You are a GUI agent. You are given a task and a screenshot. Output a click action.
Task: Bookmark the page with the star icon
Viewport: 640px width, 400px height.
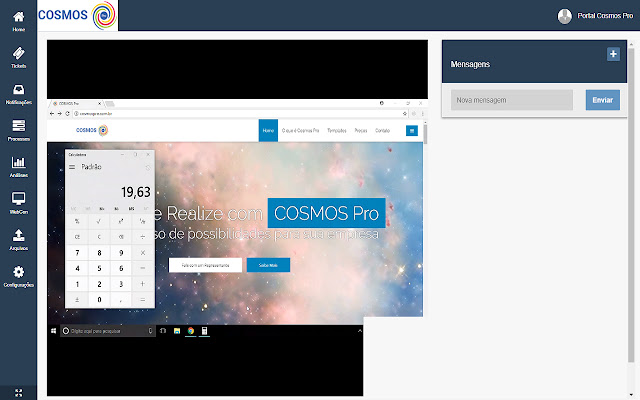[x=404, y=113]
